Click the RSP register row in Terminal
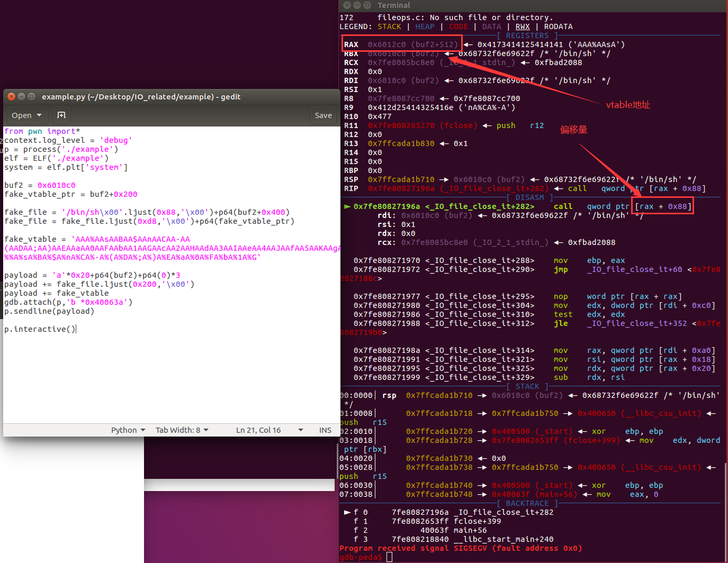Image resolution: width=728 pixels, height=563 pixels. coord(520,179)
